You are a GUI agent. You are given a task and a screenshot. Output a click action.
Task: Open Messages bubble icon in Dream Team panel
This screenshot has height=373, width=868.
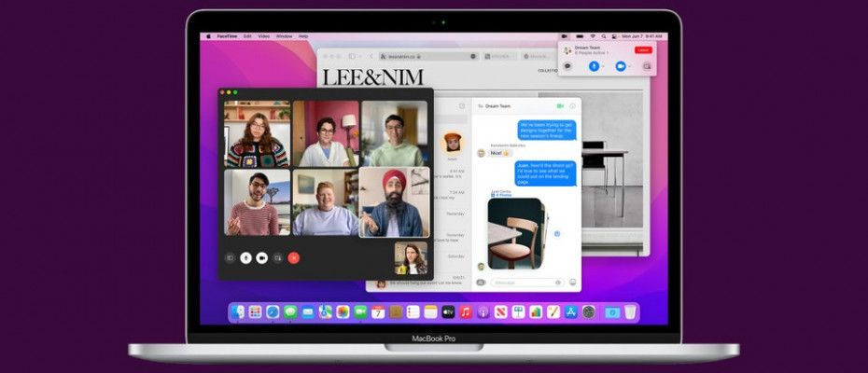(567, 66)
